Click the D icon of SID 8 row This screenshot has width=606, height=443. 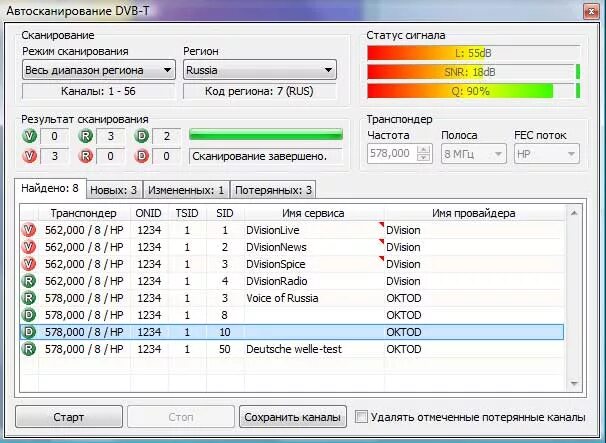29,315
